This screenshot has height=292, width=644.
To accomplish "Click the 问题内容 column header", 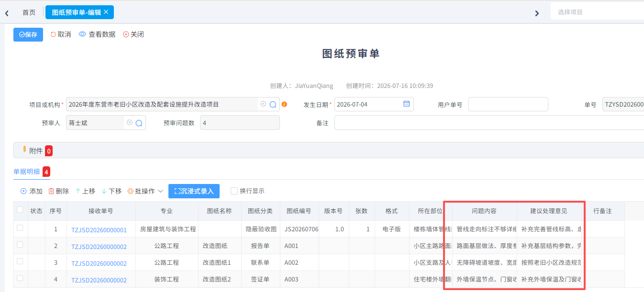I will pos(484,211).
